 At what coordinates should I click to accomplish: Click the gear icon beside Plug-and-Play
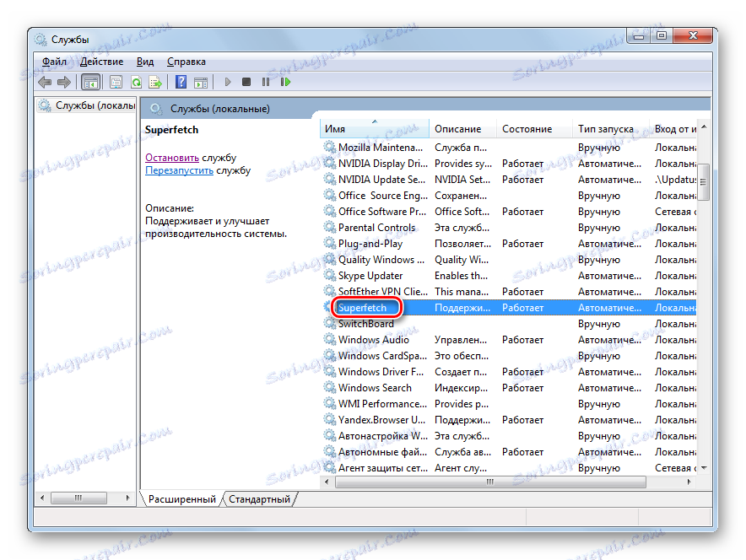pyautogui.click(x=330, y=244)
